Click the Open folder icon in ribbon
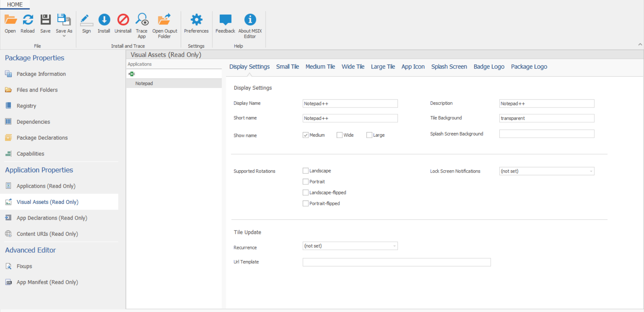 (10, 19)
